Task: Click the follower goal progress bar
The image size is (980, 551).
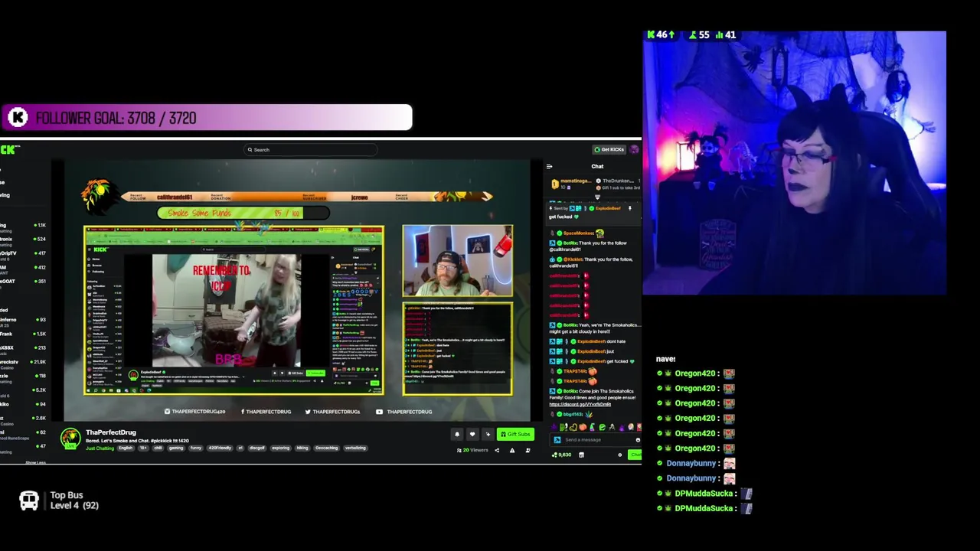Action: [206, 118]
